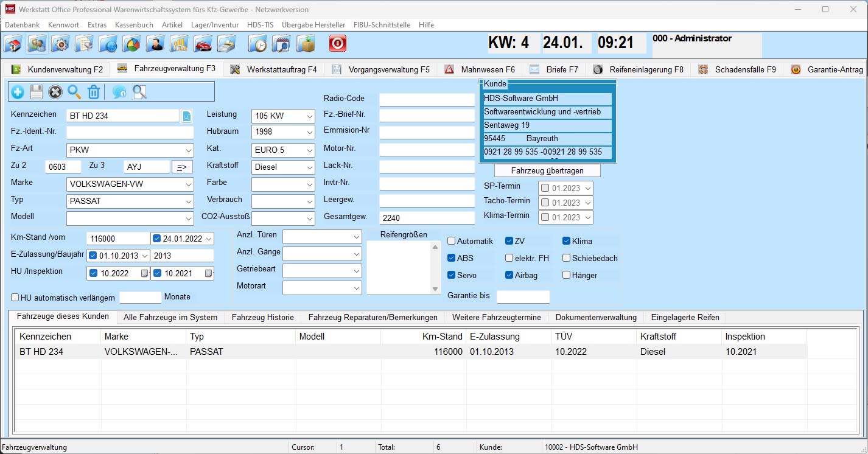The height and width of the screenshot is (454, 868).
Task: Expand the Kraftstoff dropdown set to Diesel
Action: (x=309, y=167)
